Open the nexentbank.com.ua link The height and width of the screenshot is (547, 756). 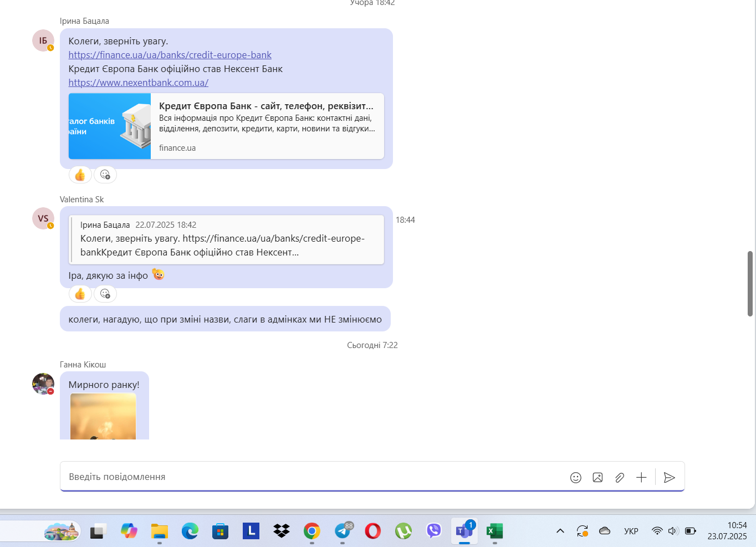pyautogui.click(x=139, y=83)
